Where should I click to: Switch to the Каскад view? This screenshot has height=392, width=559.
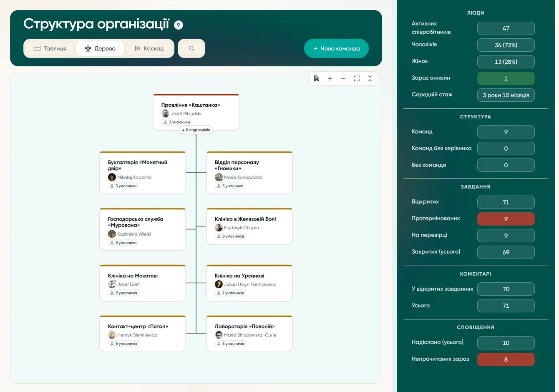[x=149, y=48]
